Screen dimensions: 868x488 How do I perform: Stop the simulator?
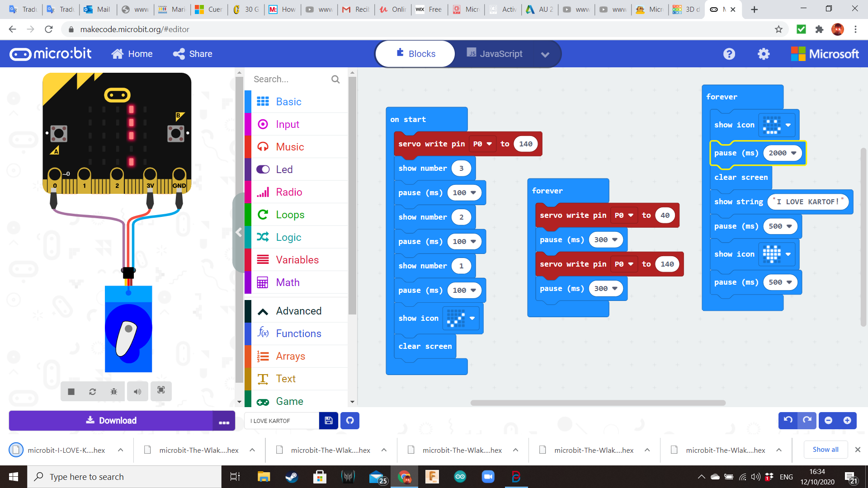coord(71,391)
